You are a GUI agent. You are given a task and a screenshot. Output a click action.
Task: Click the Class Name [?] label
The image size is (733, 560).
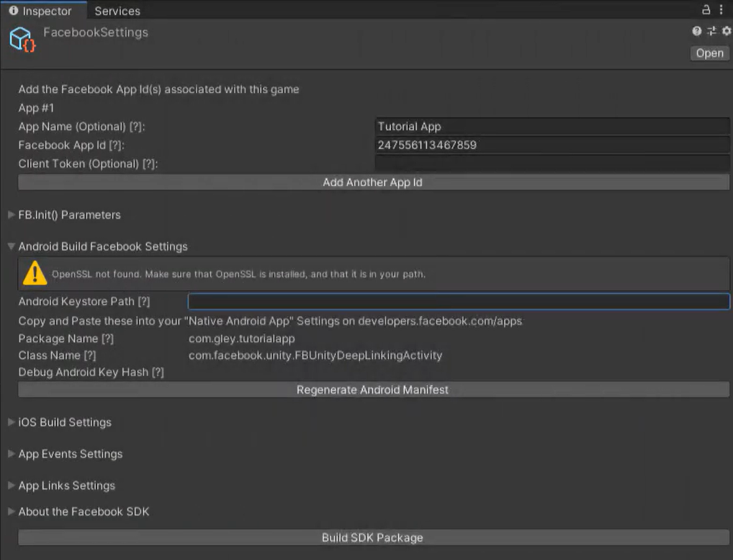tap(57, 355)
